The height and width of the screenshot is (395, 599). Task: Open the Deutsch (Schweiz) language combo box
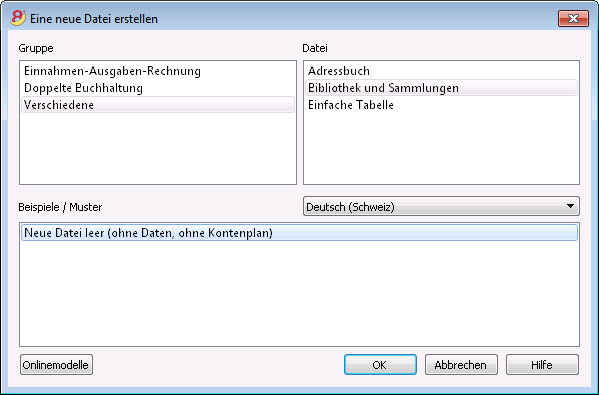[441, 206]
